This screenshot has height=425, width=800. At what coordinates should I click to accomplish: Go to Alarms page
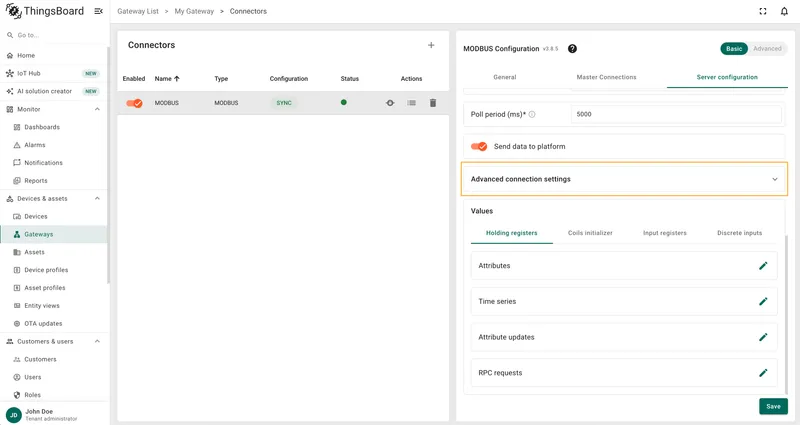tap(54, 144)
